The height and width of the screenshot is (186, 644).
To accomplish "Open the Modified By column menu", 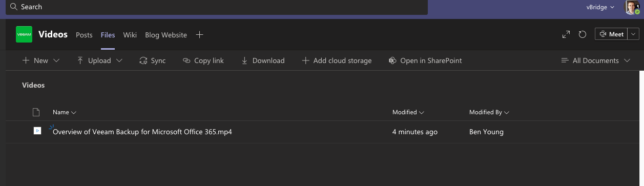I will (489, 112).
